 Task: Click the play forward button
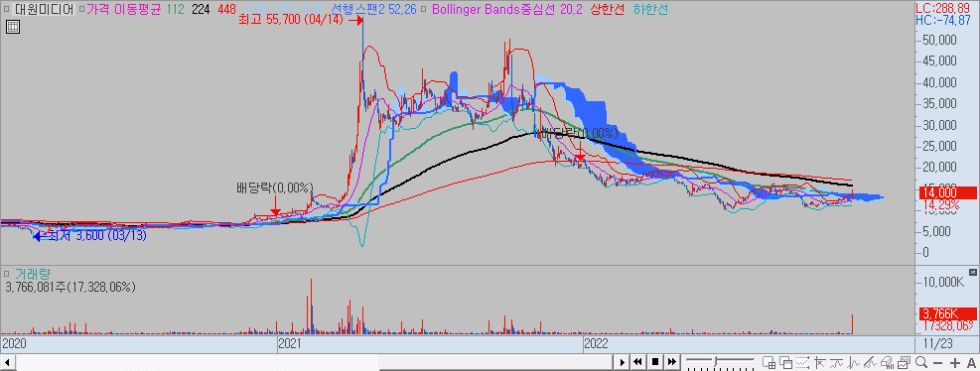(622, 362)
